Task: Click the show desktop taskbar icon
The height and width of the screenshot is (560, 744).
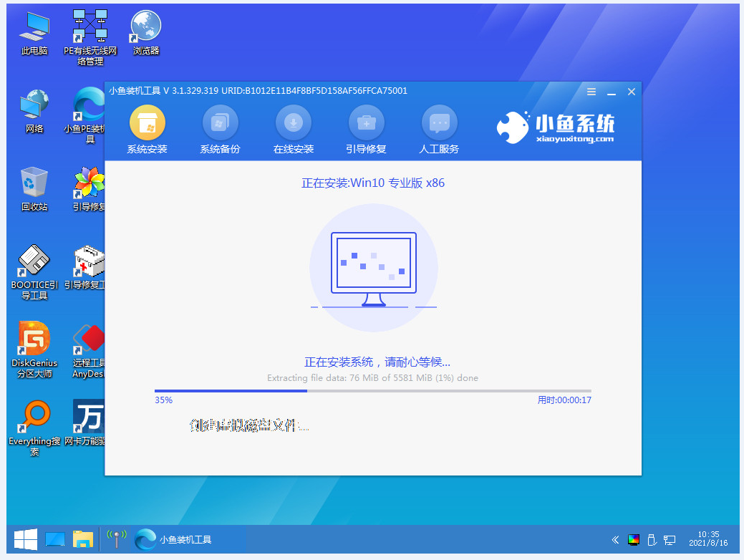Action: click(x=55, y=540)
